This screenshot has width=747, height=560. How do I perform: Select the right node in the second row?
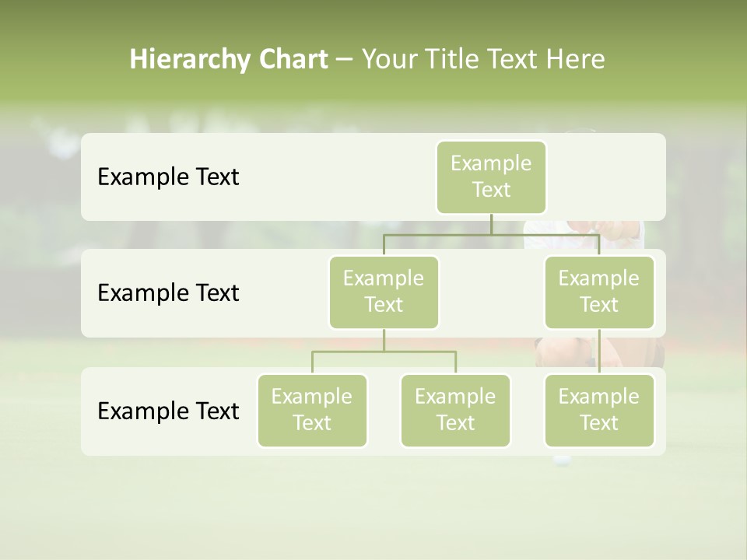click(x=598, y=292)
